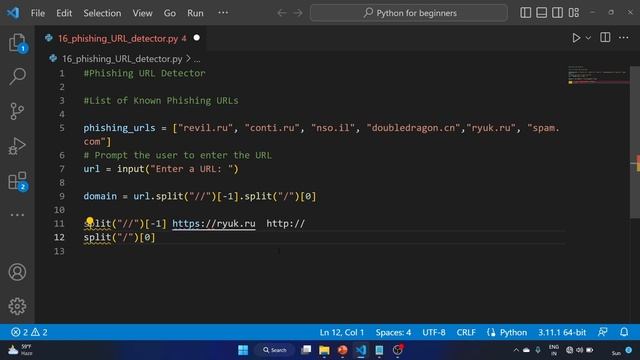Click the volume icon in the system tray
The height and width of the screenshot is (360, 640).
580,350
